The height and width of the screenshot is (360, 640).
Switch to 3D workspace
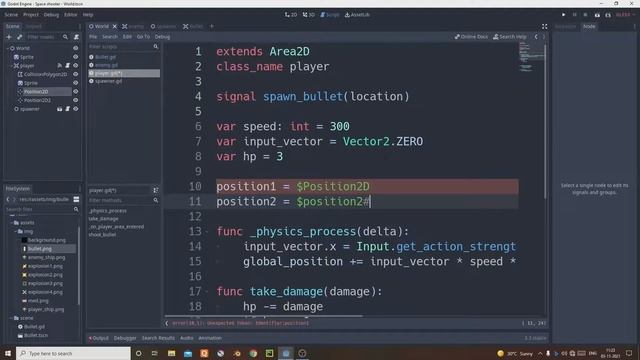(x=309, y=15)
